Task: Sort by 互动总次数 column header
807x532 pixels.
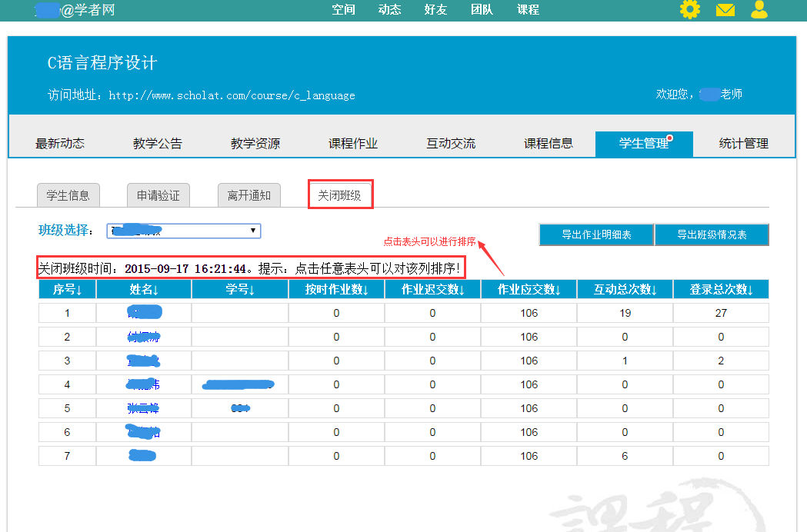Action: 625,290
